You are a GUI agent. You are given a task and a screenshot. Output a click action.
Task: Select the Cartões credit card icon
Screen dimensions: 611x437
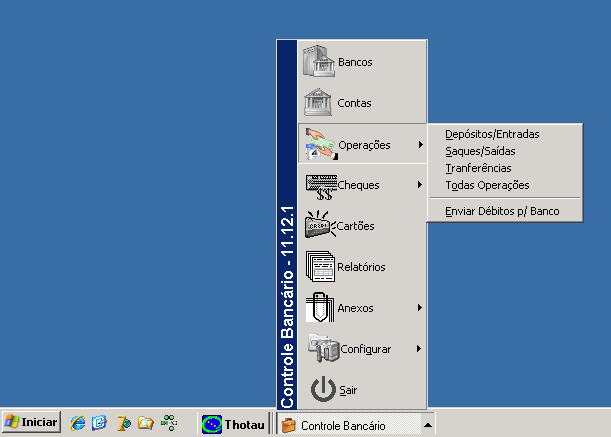(318, 226)
